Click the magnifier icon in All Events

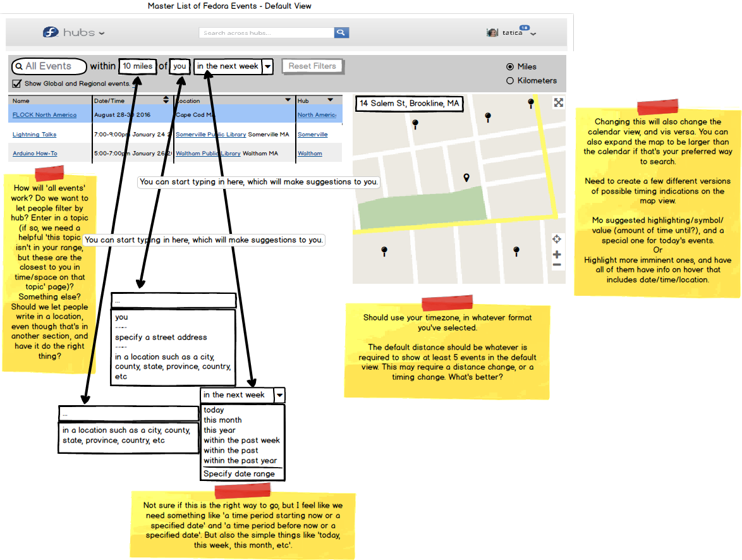(x=19, y=66)
